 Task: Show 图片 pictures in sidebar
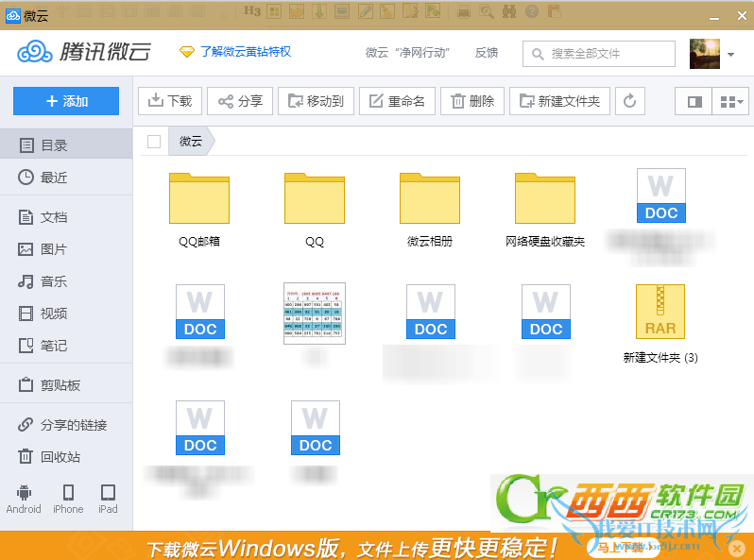(66, 249)
